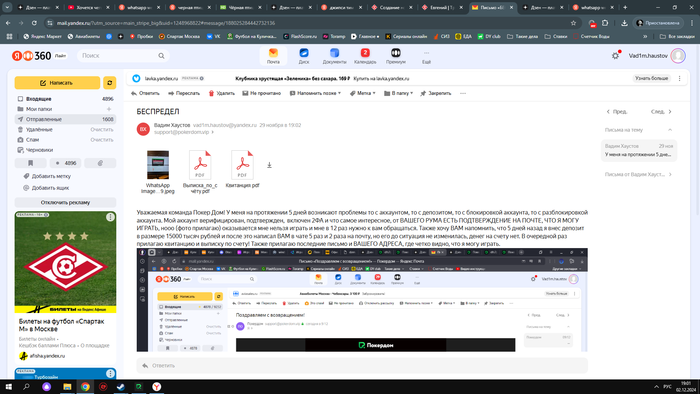The height and width of the screenshot is (394, 700).
Task: Click the sender avatar of Вадим Хаустов
Action: pos(143,129)
